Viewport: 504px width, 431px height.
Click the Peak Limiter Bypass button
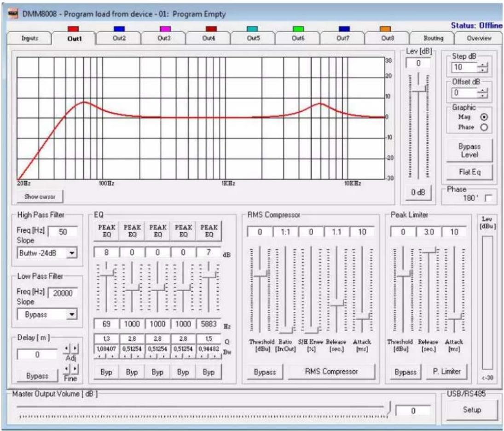406,372
